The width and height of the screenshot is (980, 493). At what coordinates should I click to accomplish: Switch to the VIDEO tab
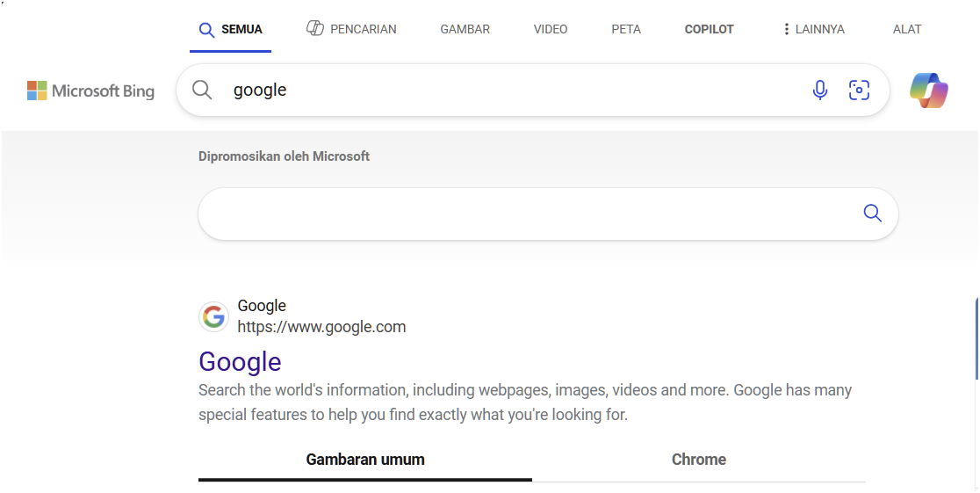551,29
